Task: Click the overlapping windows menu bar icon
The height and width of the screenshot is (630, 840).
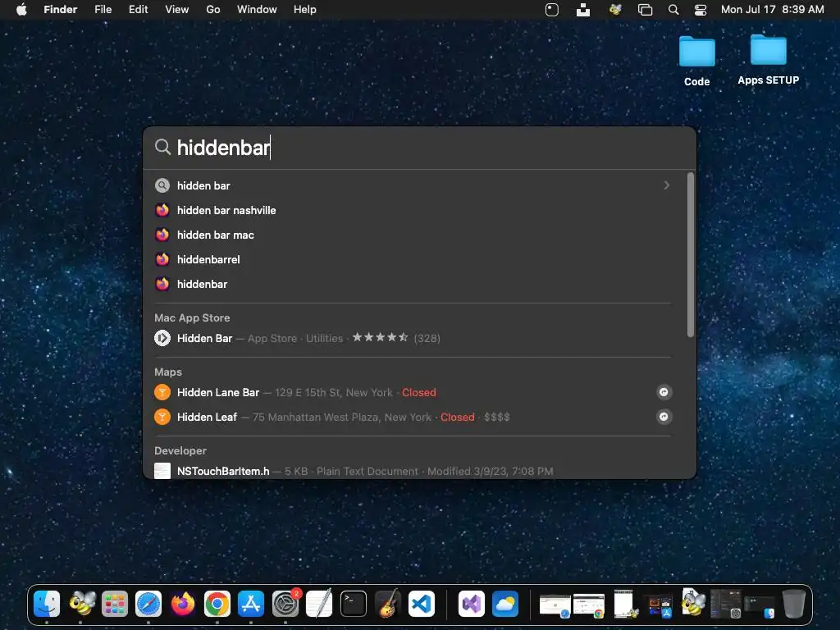Action: 645,10
